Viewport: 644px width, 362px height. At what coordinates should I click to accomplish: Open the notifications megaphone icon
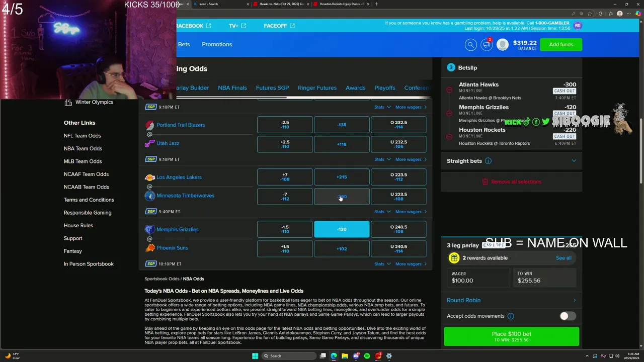coord(487,45)
